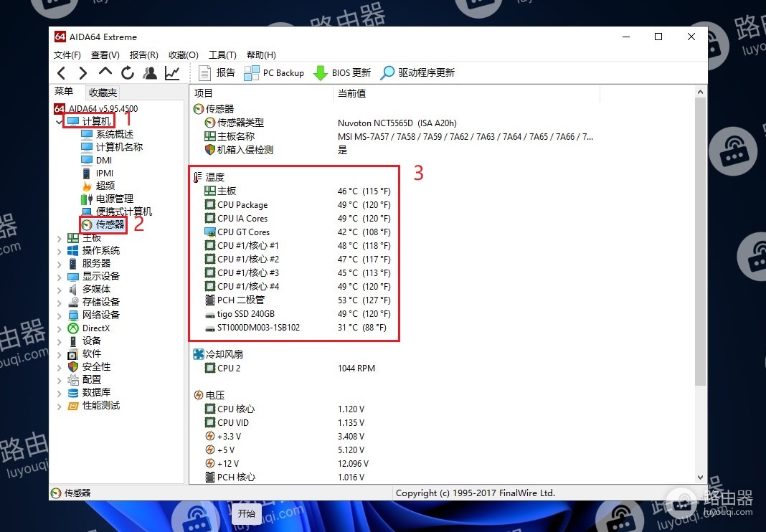Image resolution: width=766 pixels, height=532 pixels.
Task: Expand the 设备 devices tree node
Action: pyautogui.click(x=59, y=341)
